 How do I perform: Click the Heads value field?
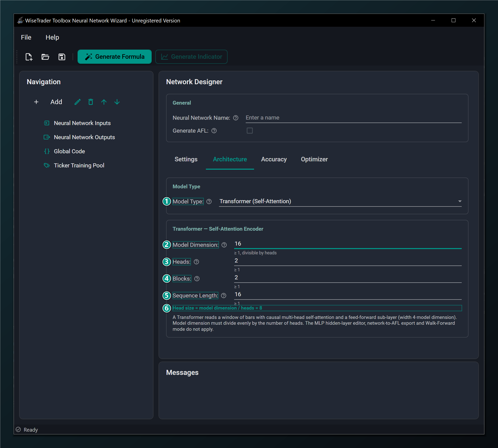click(348, 261)
